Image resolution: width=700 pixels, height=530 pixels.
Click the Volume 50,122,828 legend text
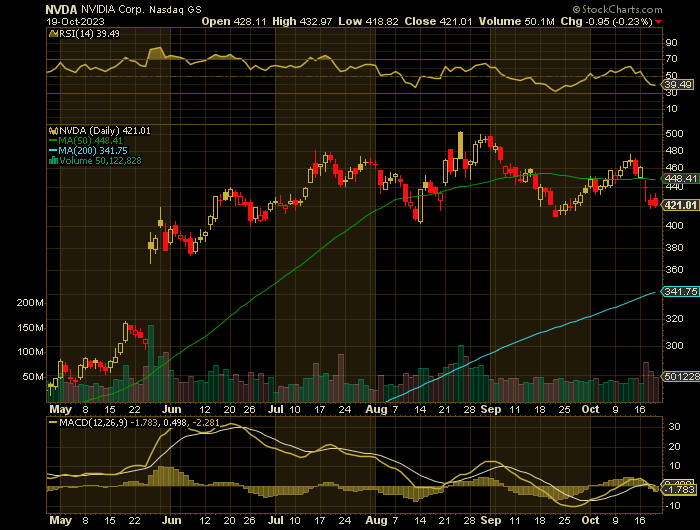click(x=100, y=161)
